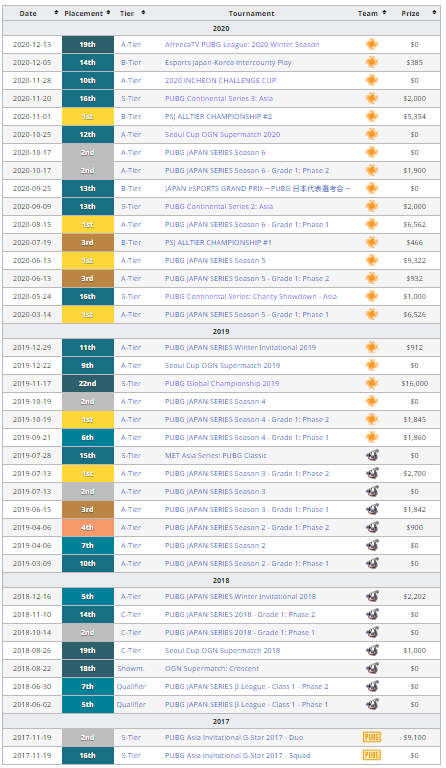Viewport: 446px width, 768px height.
Task: Sort the table by Tier column arrows
Action: click(x=143, y=12)
